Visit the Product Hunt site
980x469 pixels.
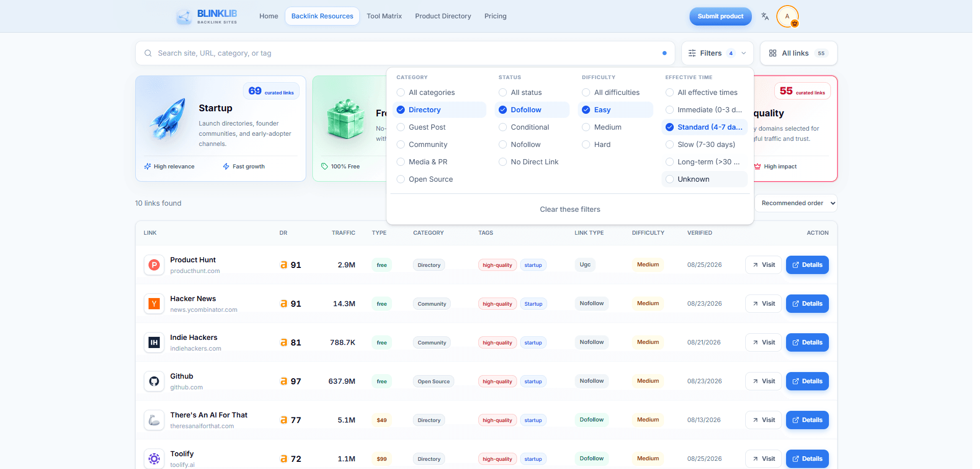click(764, 265)
